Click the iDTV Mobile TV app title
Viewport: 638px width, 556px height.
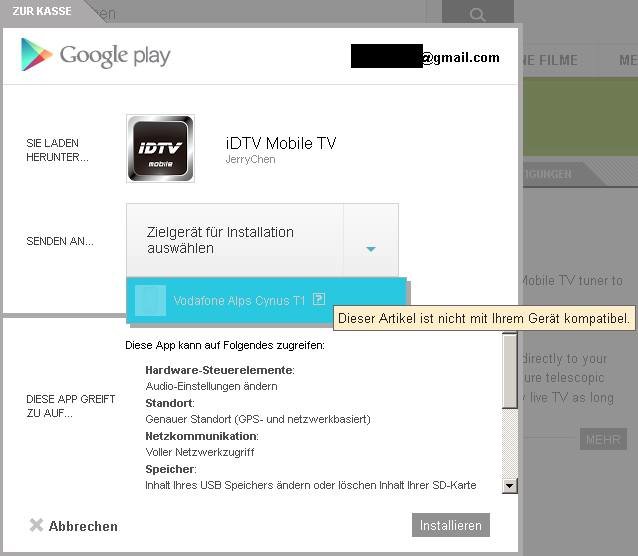pos(281,143)
